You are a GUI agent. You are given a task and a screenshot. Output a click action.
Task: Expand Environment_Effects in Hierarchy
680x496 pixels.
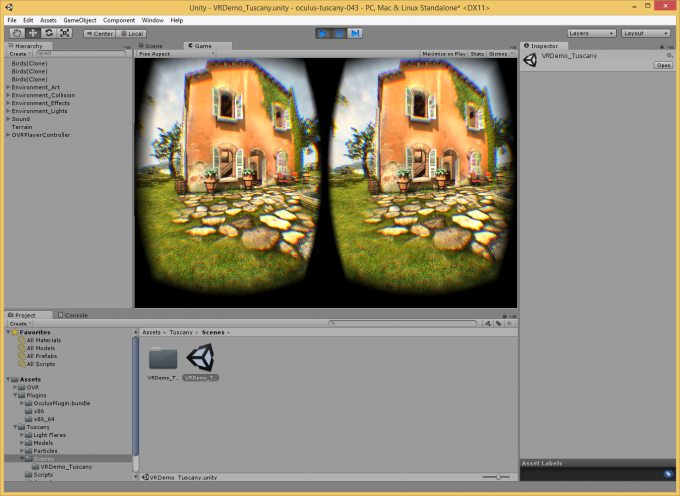(x=8, y=103)
